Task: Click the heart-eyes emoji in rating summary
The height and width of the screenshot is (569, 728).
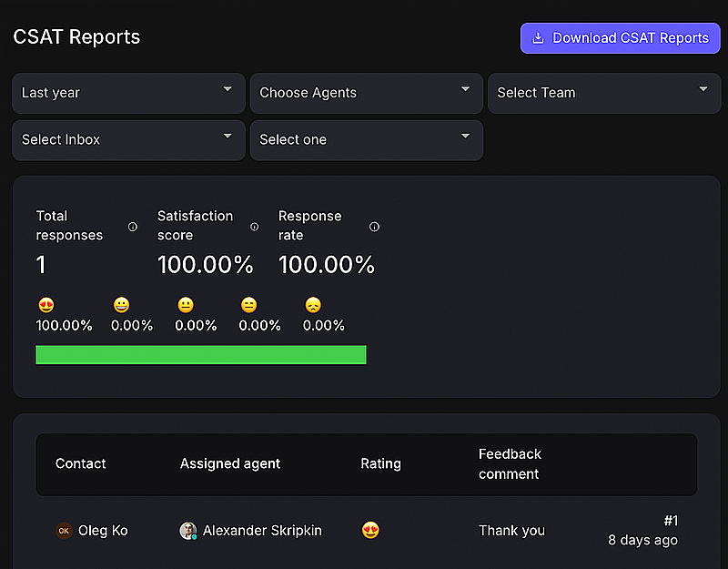Action: pyautogui.click(x=46, y=306)
